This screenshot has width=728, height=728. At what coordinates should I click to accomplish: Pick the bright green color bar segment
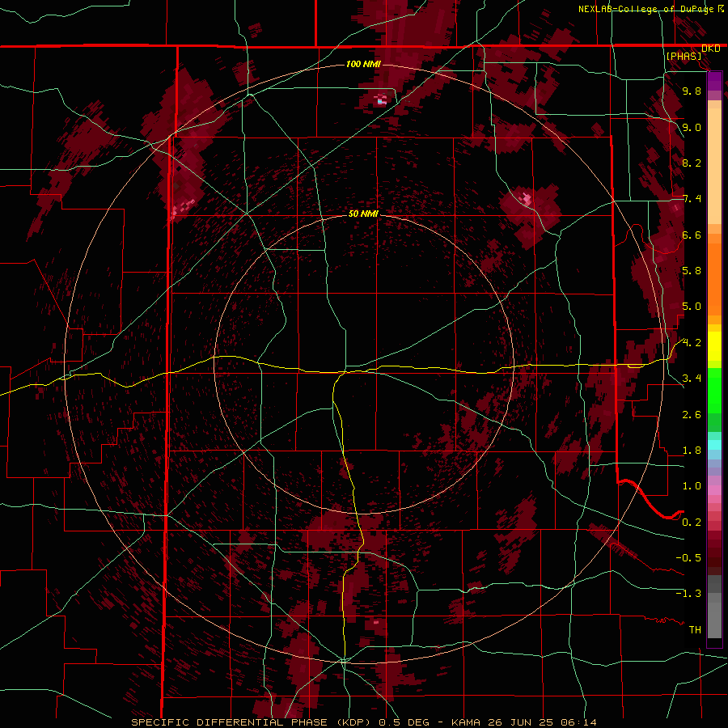tap(714, 392)
